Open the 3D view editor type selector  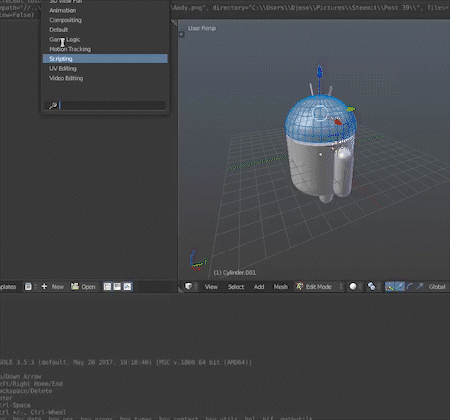coord(191,287)
